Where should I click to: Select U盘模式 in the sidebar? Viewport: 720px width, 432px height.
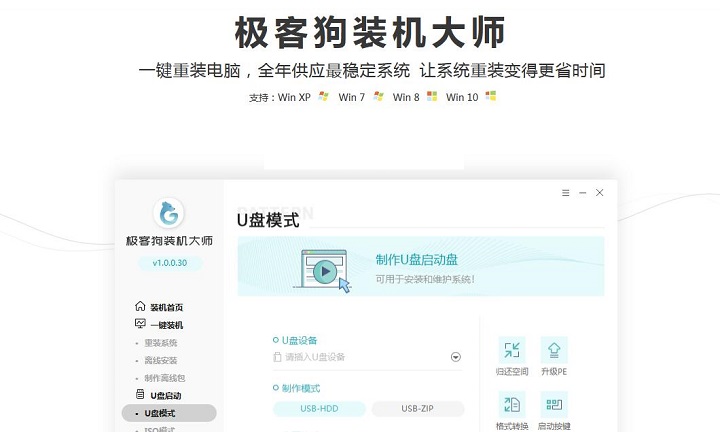coord(169,413)
